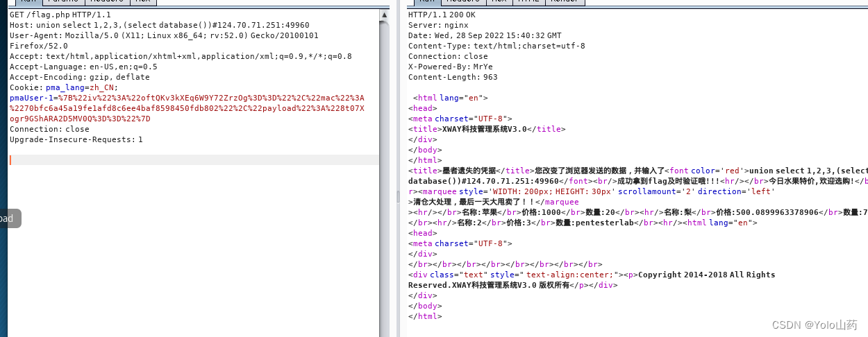
Task: Click the 'Copyright 2014-2018 All Rights' div line
Action: [x=592, y=275]
